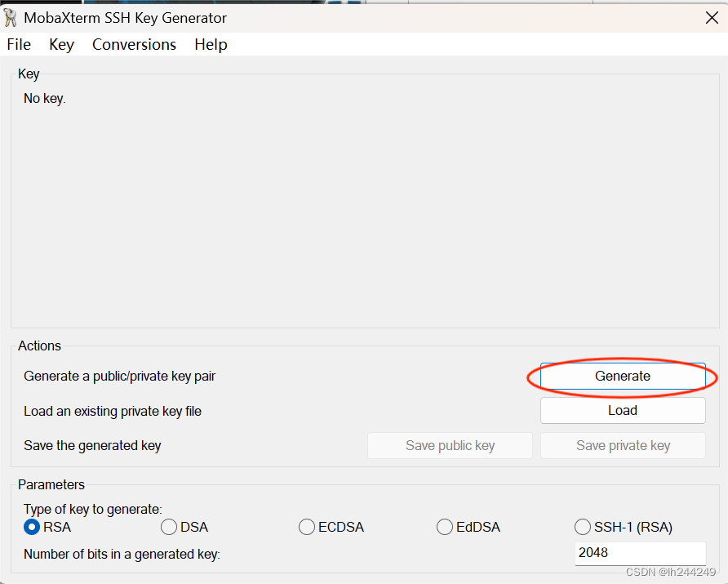Image resolution: width=728 pixels, height=584 pixels.
Task: Open the Key menu
Action: [x=62, y=45]
